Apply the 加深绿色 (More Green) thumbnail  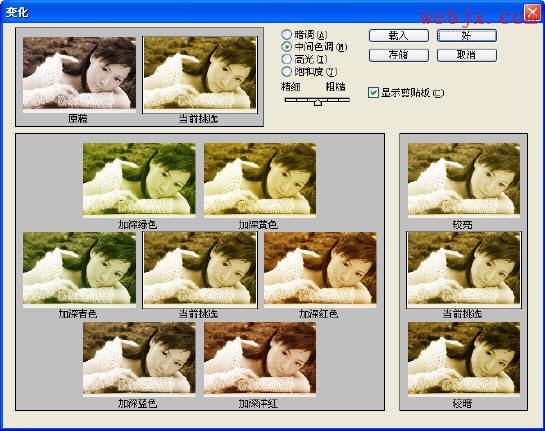(139, 180)
